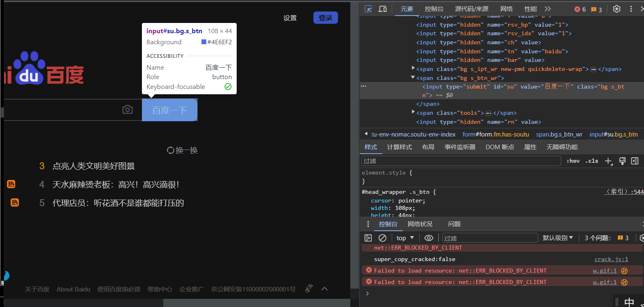Click the ellipsis badge in s_ipt_wr span
The image size is (644, 307).
click(x=593, y=69)
